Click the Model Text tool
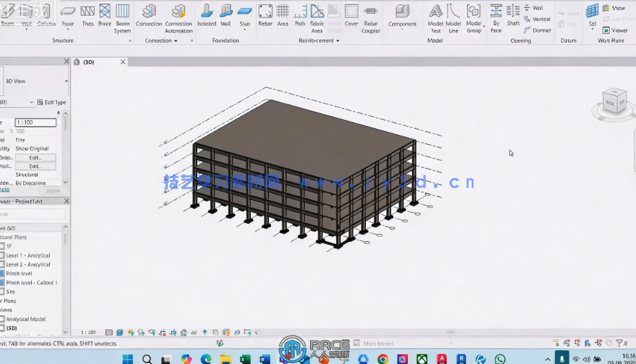Screen dimensions: 636x364 436,17
